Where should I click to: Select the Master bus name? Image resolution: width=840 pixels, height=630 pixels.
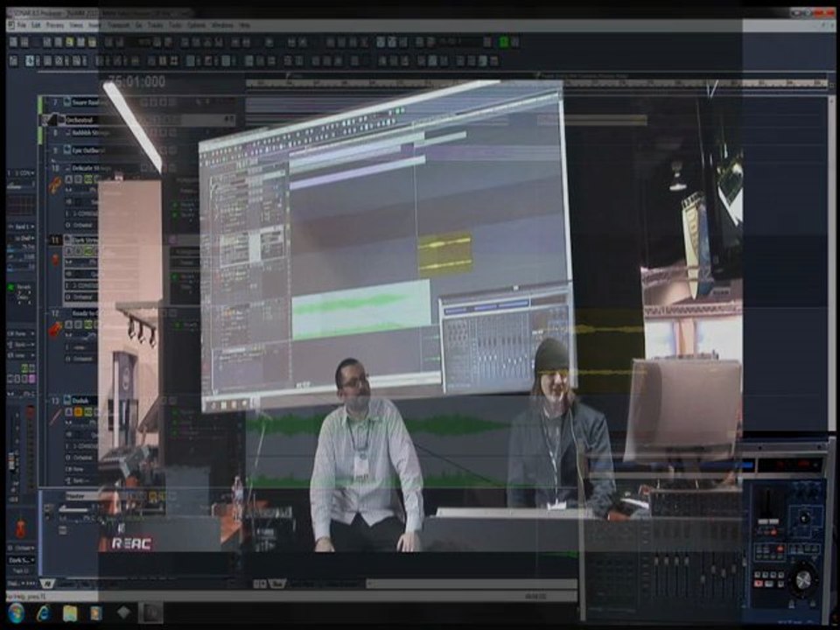tap(75, 497)
